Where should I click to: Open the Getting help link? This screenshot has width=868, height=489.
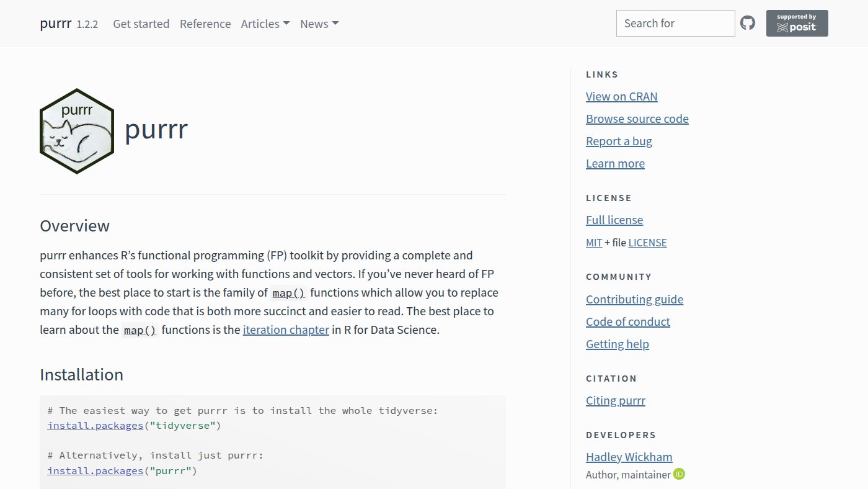point(618,344)
